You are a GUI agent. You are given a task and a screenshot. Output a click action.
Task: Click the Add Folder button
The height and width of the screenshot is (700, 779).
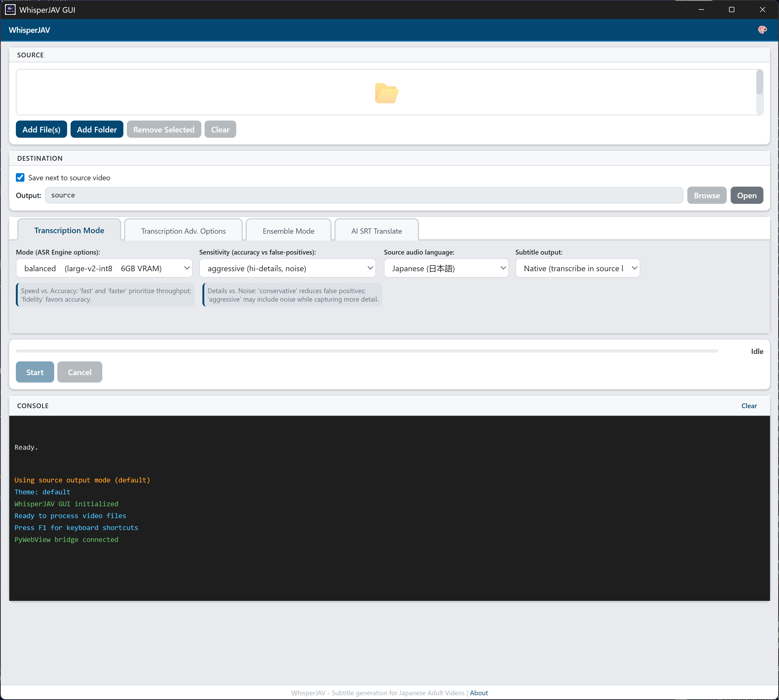(x=96, y=129)
